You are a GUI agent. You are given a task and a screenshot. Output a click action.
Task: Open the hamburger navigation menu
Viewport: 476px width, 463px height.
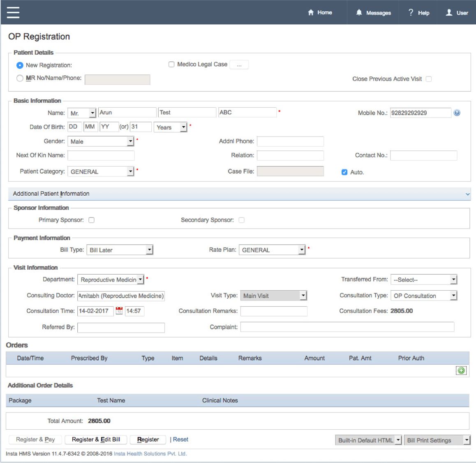click(13, 12)
